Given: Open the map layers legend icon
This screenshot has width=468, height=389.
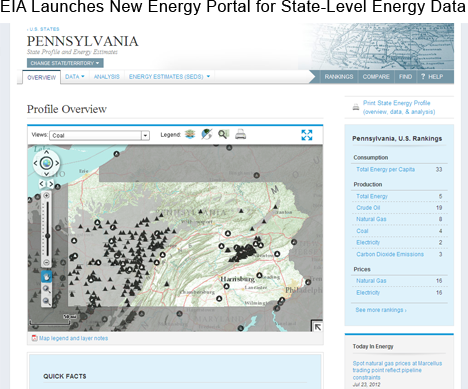Looking at the screenshot, I should [x=190, y=134].
